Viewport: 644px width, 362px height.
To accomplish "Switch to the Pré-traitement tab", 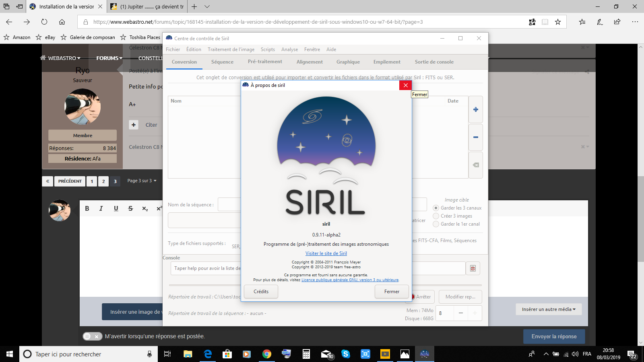I will click(265, 62).
